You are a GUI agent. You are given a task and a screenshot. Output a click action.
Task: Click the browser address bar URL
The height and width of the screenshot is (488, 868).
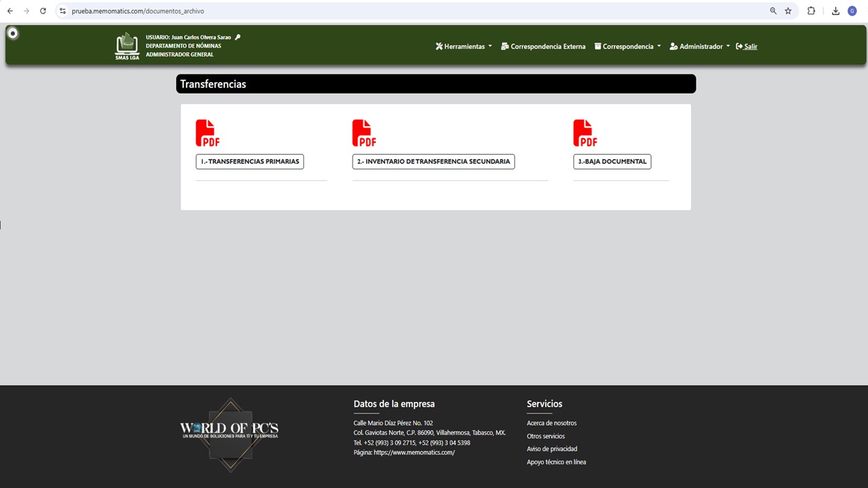138,11
